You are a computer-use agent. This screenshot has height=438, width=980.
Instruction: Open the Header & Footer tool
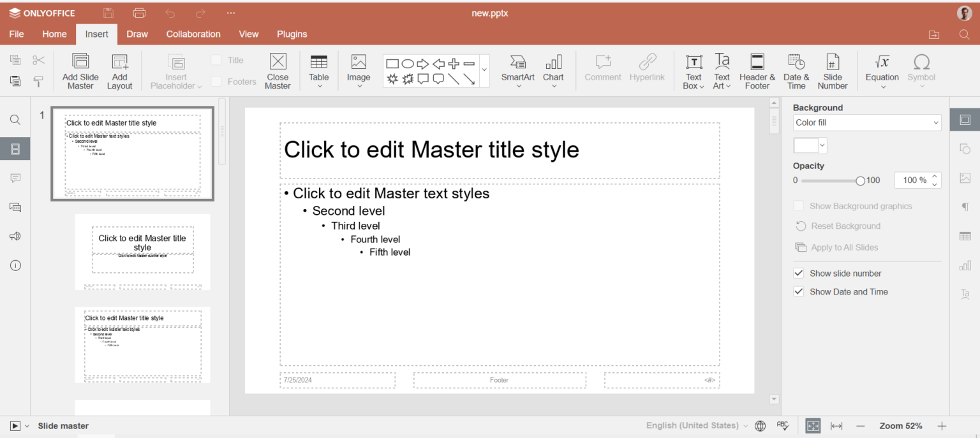[x=757, y=62]
